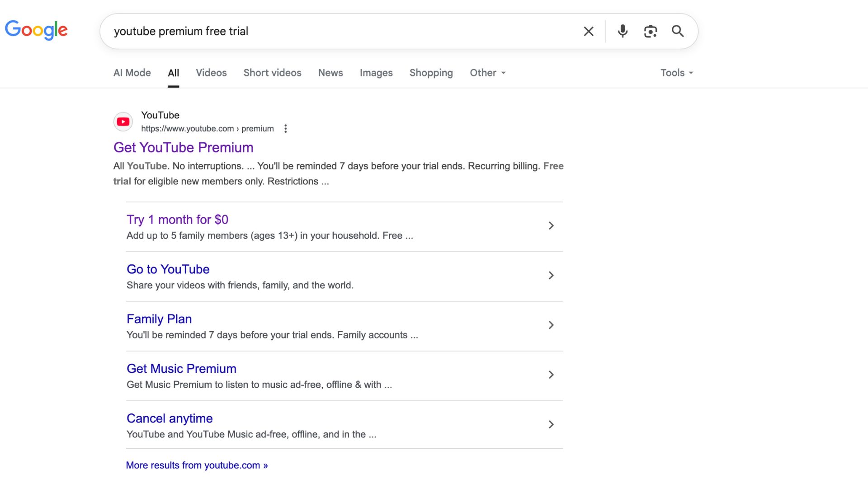Click the Google logo
Image resolution: width=868 pixels, height=488 pixels.
pyautogui.click(x=36, y=30)
